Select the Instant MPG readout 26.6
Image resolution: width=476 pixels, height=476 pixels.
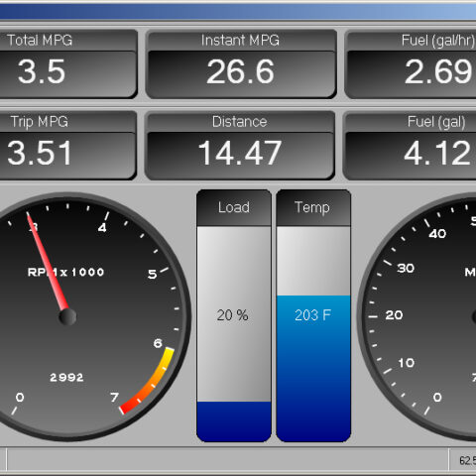point(241,71)
